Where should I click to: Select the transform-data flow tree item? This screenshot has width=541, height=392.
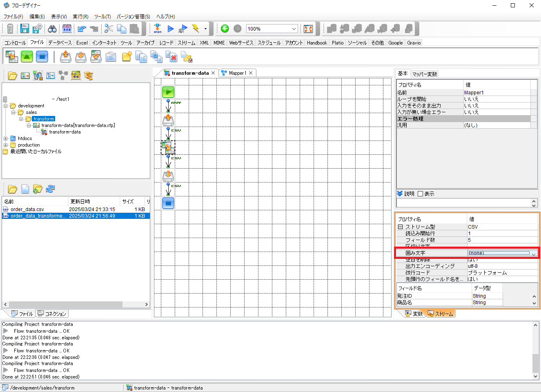65,132
